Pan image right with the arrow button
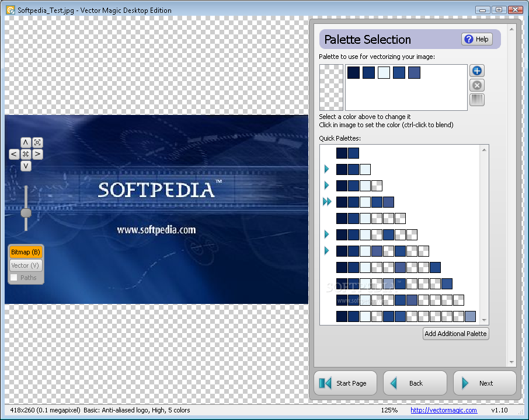The height and width of the screenshot is (420, 529). pyautogui.click(x=37, y=155)
